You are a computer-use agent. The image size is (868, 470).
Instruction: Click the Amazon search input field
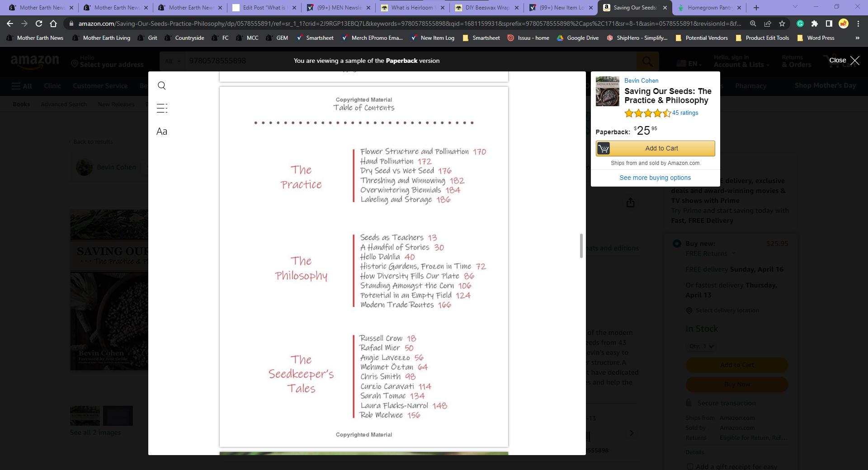point(410,61)
